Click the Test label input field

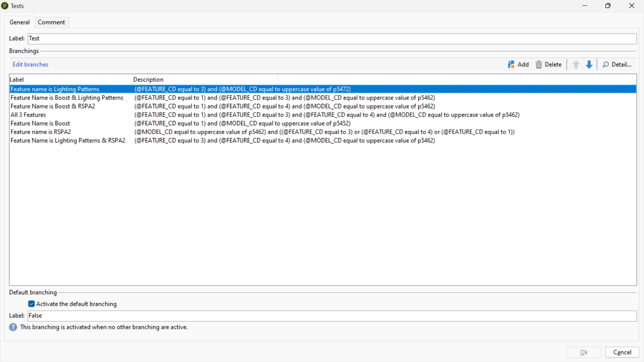click(x=332, y=39)
